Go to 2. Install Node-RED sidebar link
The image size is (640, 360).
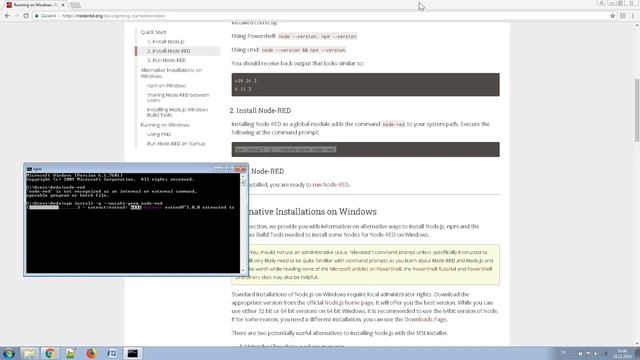tap(169, 51)
